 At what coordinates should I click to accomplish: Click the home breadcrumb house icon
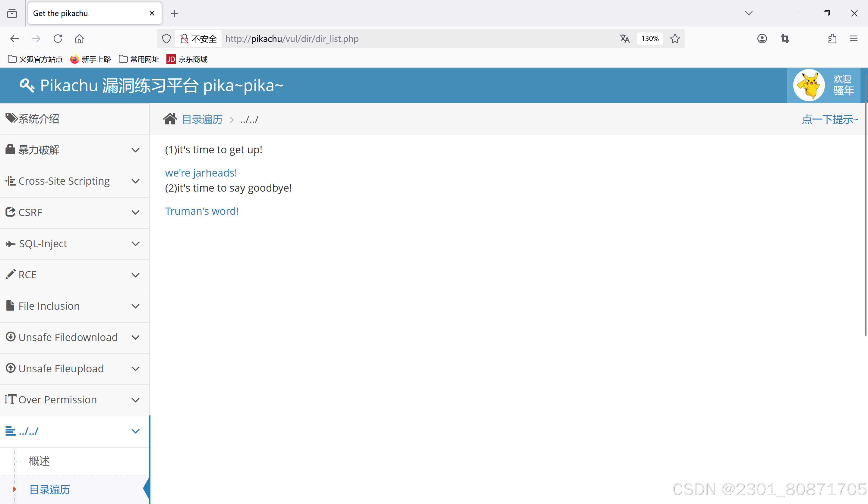tap(170, 119)
